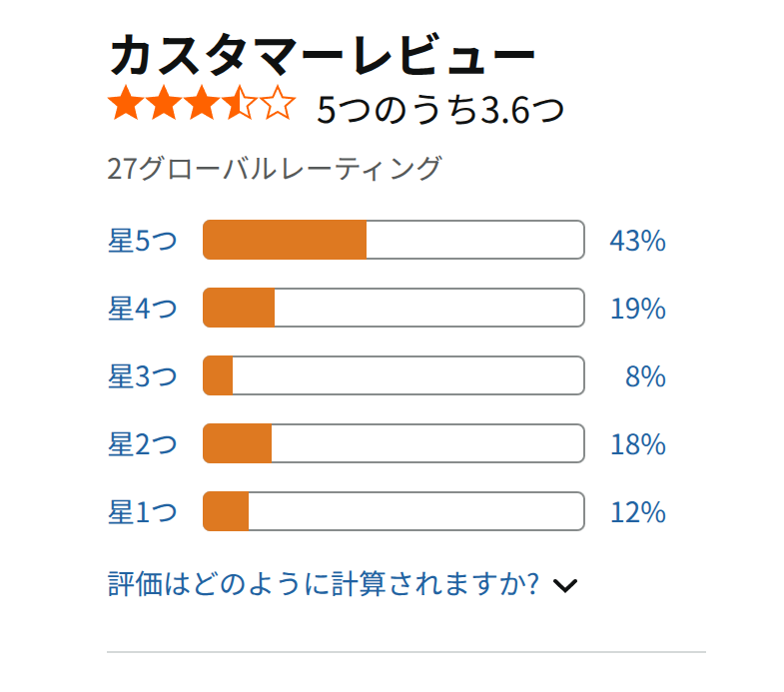The width and height of the screenshot is (784, 692).
Task: Select the 星3つ rating link
Action: point(143,376)
